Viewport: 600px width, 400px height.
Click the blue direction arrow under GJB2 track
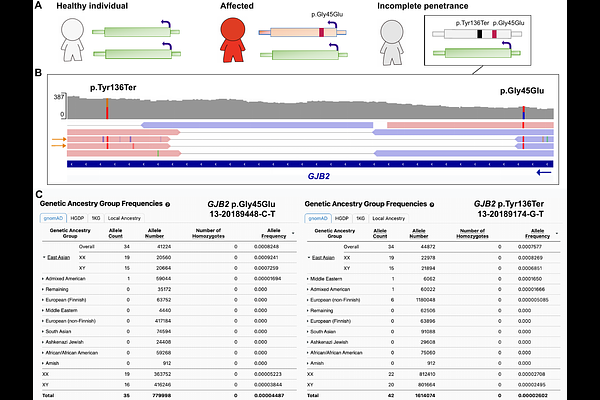point(544,173)
